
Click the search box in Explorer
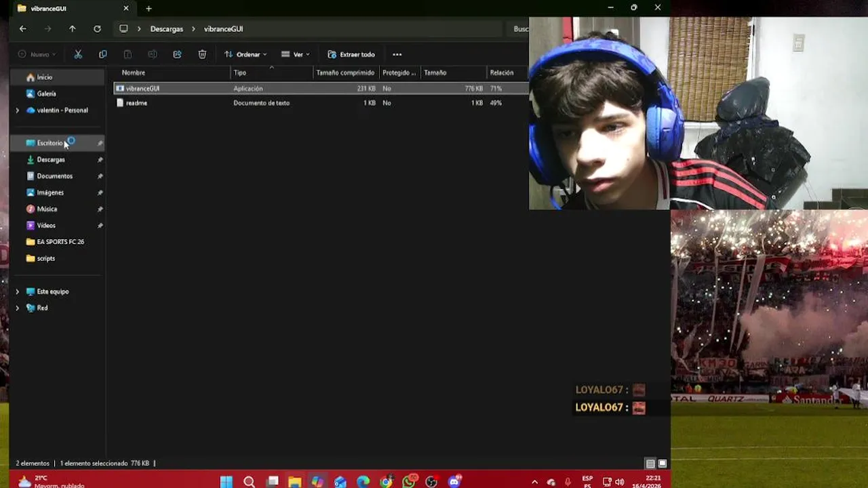[x=519, y=29]
